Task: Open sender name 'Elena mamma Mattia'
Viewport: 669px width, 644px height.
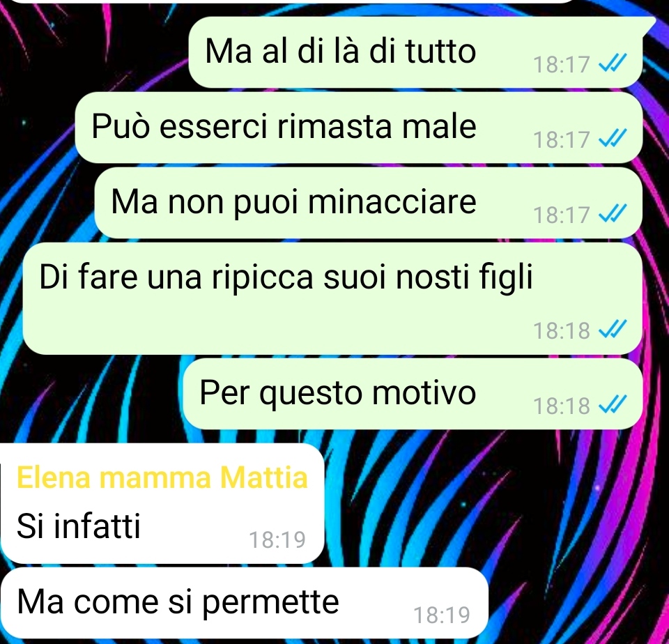Action: 162,477
